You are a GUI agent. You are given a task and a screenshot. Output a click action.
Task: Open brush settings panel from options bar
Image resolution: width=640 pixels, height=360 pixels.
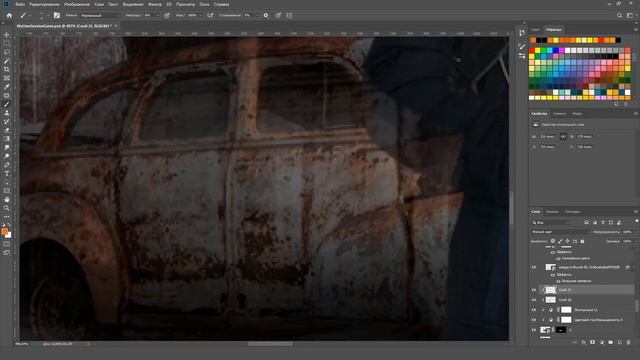[x=57, y=15]
